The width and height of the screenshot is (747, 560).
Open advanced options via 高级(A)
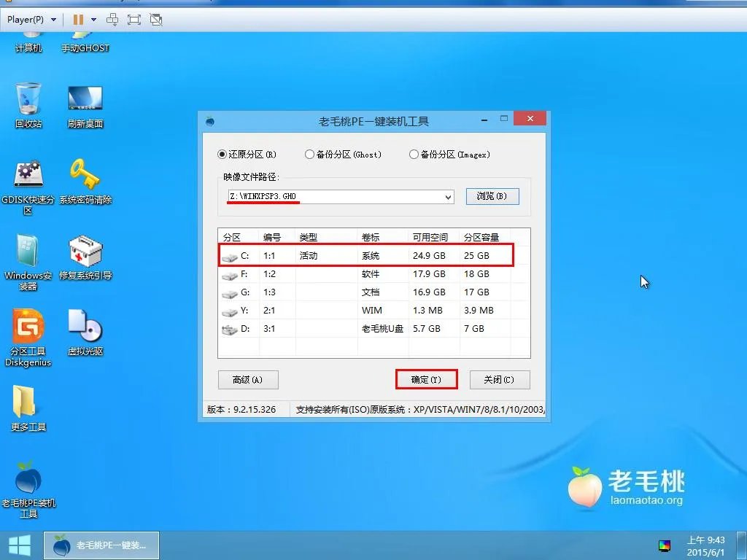point(249,379)
